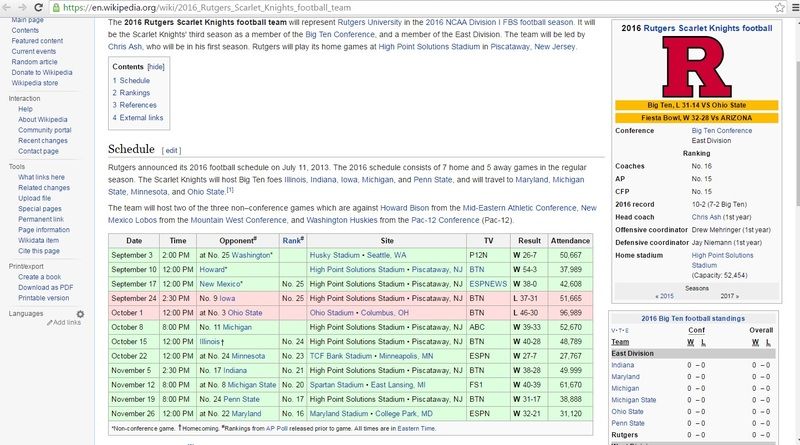Jump to Schedule in contents
This screenshot has width=800, height=445.
(x=131, y=81)
